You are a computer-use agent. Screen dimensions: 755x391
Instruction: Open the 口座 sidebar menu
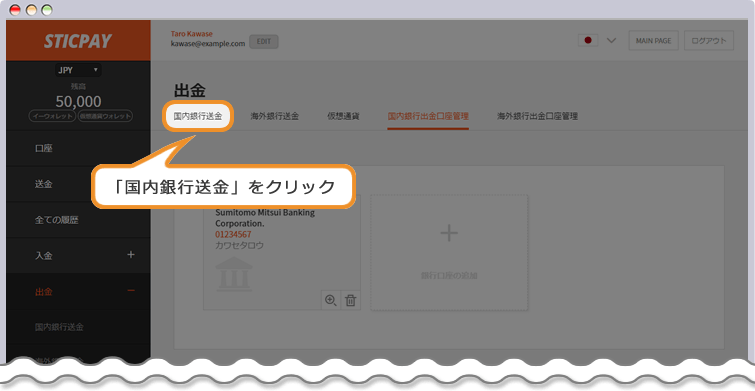tap(78, 148)
